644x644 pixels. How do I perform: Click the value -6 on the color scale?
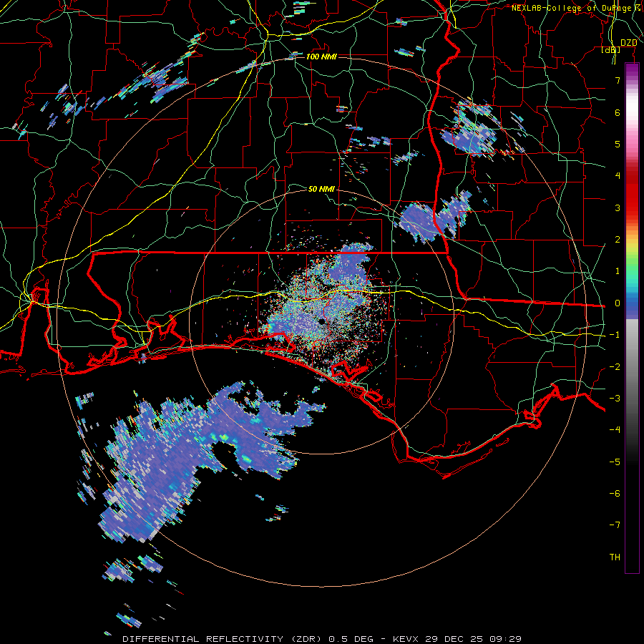(615, 494)
